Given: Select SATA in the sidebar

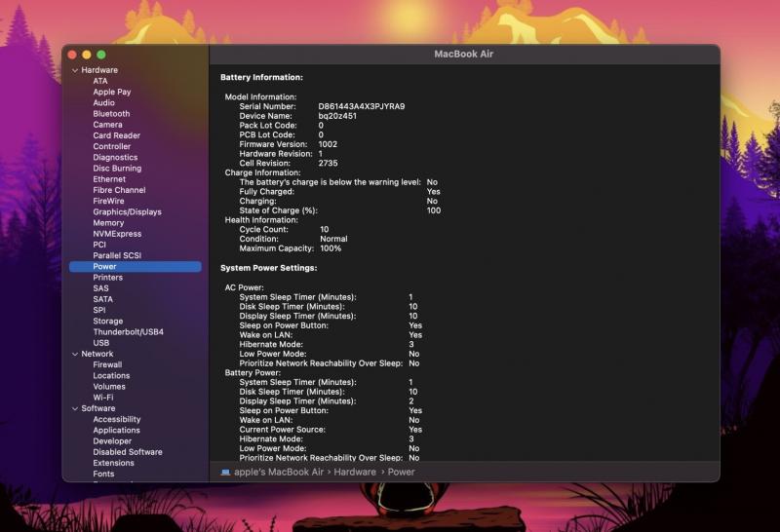Looking at the screenshot, I should [x=103, y=300].
